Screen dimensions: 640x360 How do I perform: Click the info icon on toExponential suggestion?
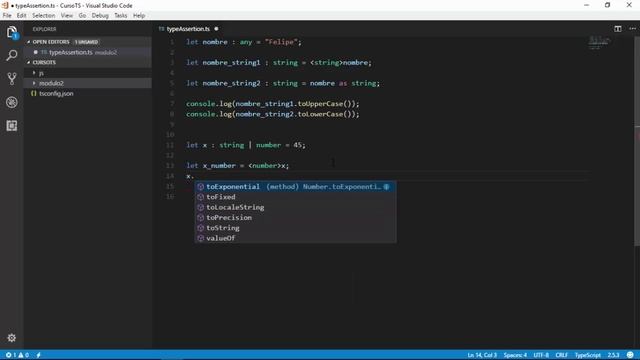point(386,187)
